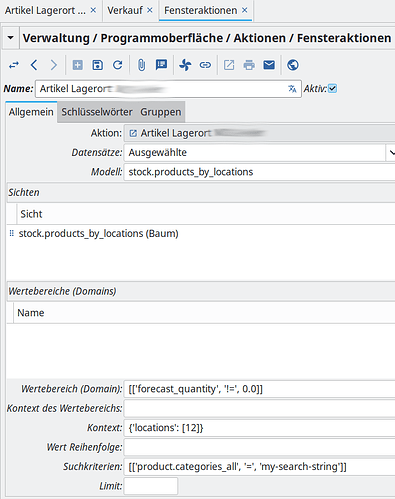Image resolution: width=395 pixels, height=499 pixels.
Task: Go to the previous record
Action: [34, 65]
